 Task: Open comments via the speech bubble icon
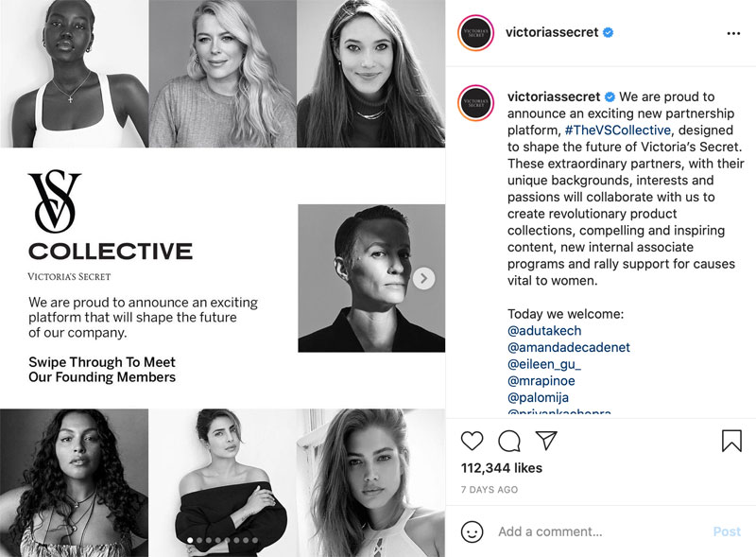[x=509, y=441]
